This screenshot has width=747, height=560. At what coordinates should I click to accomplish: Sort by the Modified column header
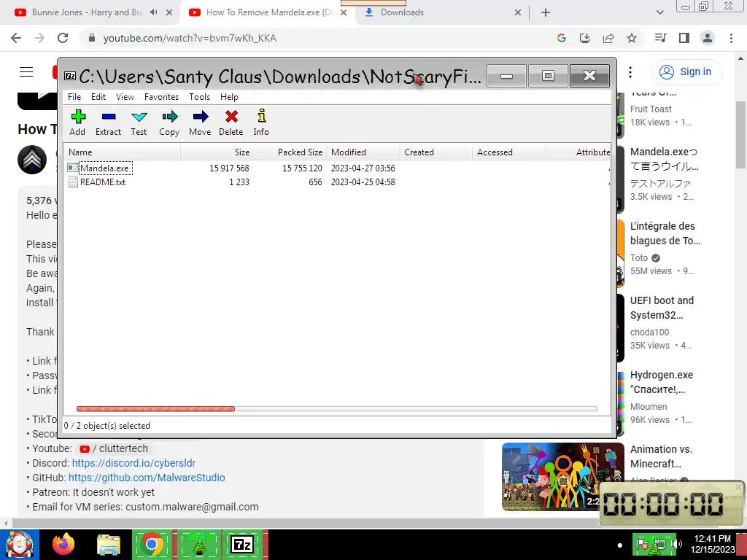click(x=363, y=152)
